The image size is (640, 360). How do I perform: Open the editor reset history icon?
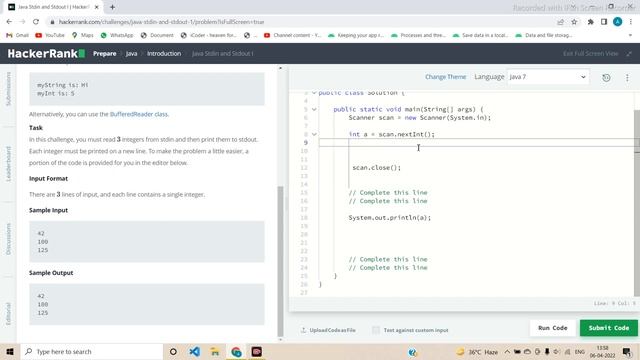click(x=606, y=78)
